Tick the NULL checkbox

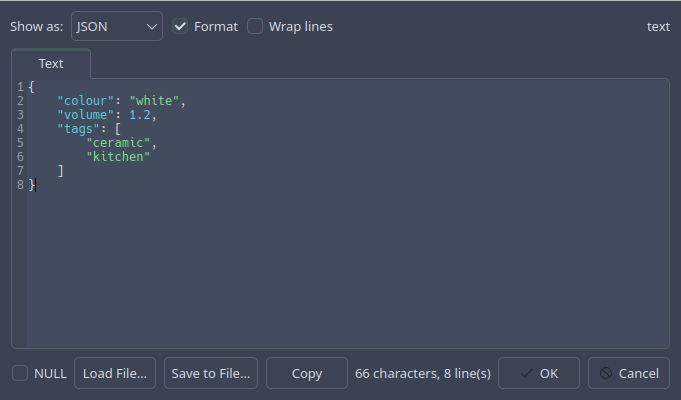20,373
